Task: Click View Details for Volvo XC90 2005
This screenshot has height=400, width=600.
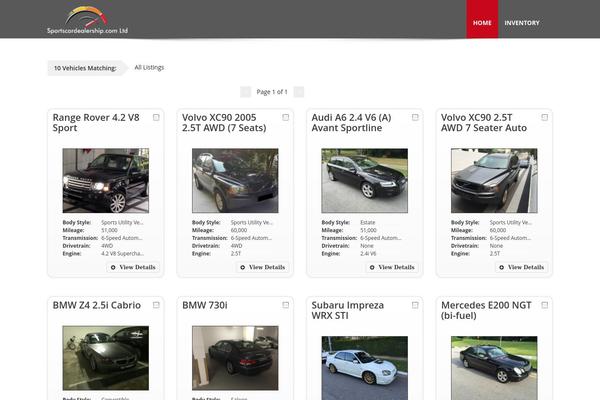Action: tap(262, 267)
